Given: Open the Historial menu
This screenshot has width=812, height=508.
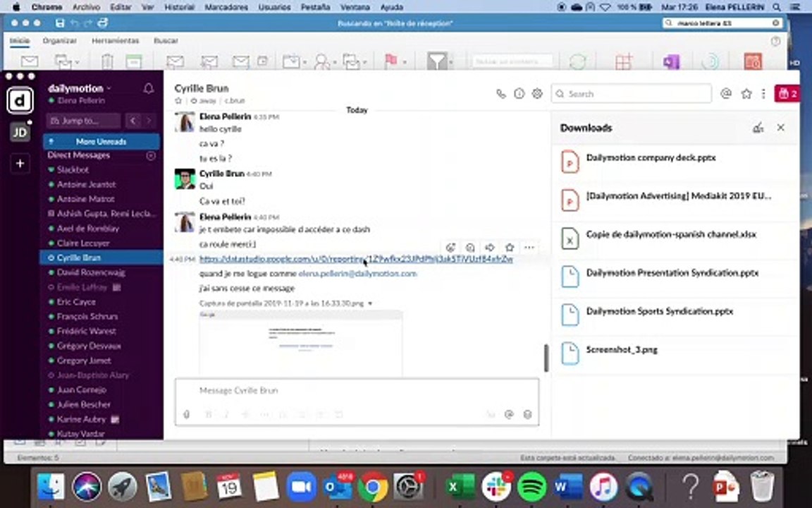Looking at the screenshot, I should pyautogui.click(x=179, y=7).
